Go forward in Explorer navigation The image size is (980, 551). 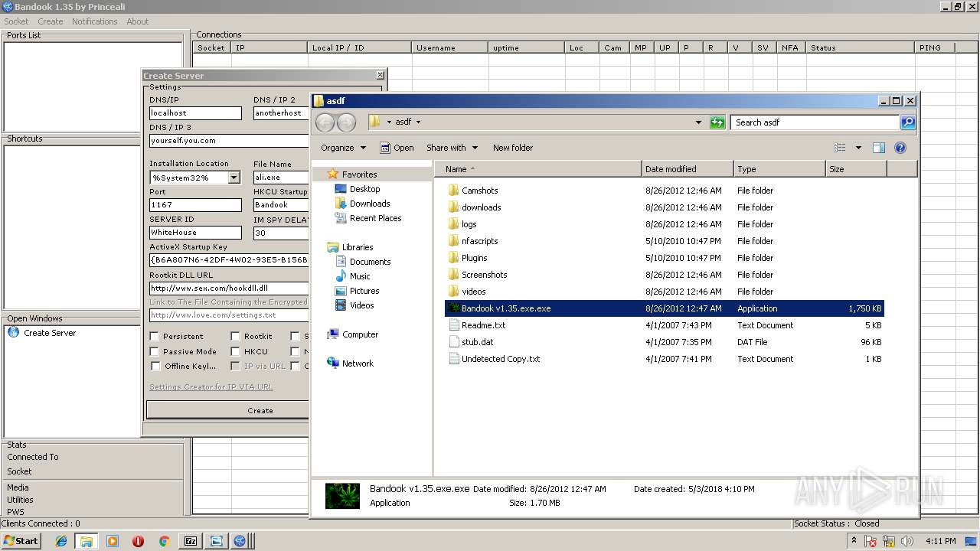pyautogui.click(x=346, y=122)
